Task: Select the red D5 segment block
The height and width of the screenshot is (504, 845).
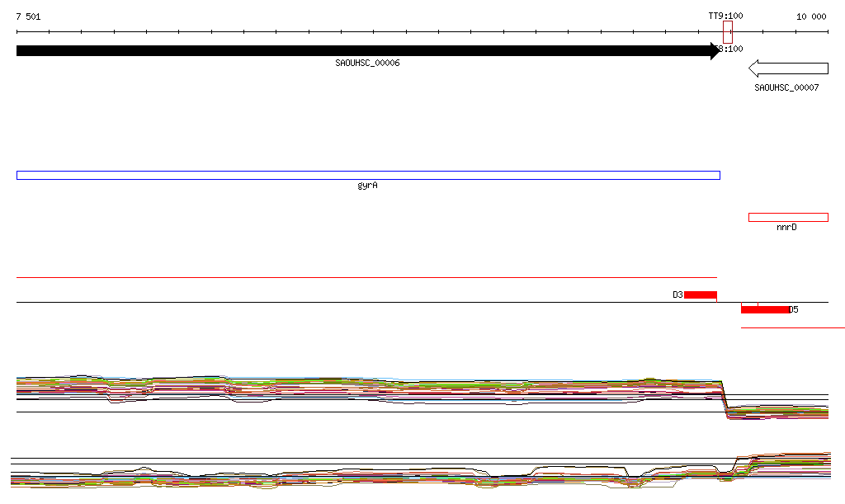Action: [x=764, y=309]
